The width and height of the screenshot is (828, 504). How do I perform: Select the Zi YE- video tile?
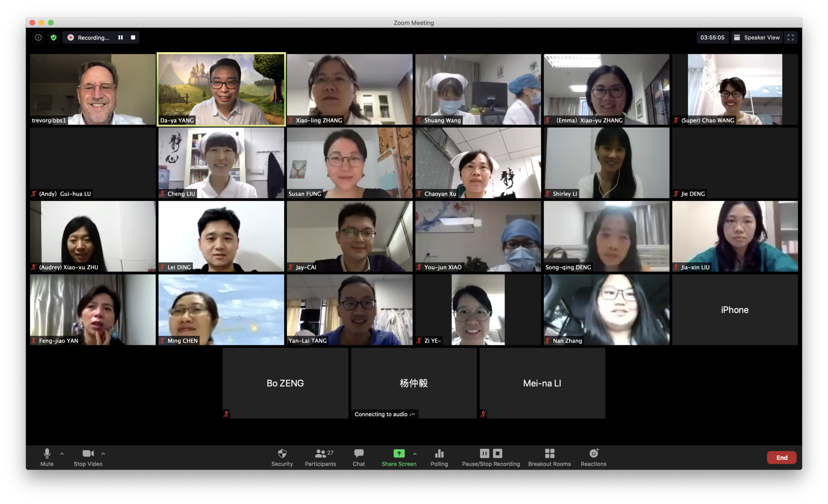coord(478,310)
